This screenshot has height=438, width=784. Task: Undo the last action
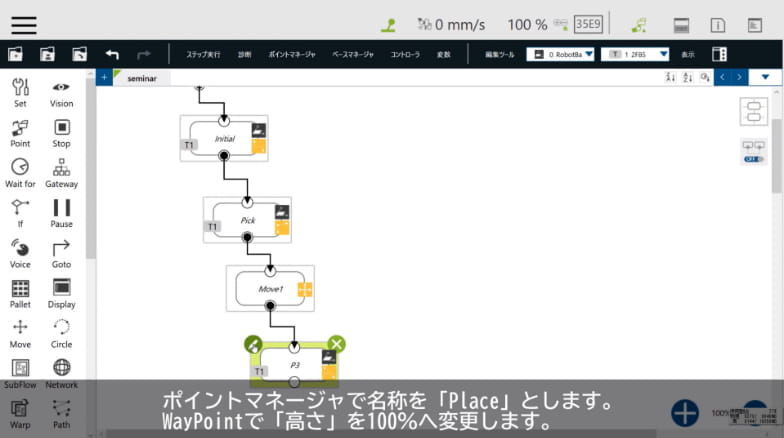tap(112, 54)
